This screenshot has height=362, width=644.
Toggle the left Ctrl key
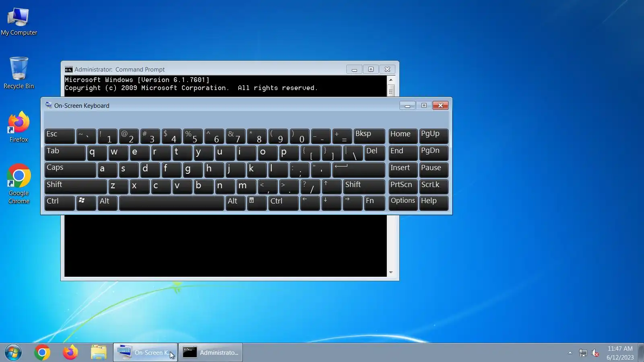(x=60, y=204)
